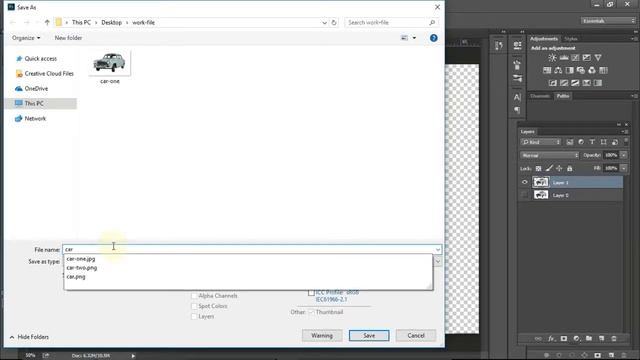Add a layer mask in Layers panel
The image size is (640, 360).
564,339
